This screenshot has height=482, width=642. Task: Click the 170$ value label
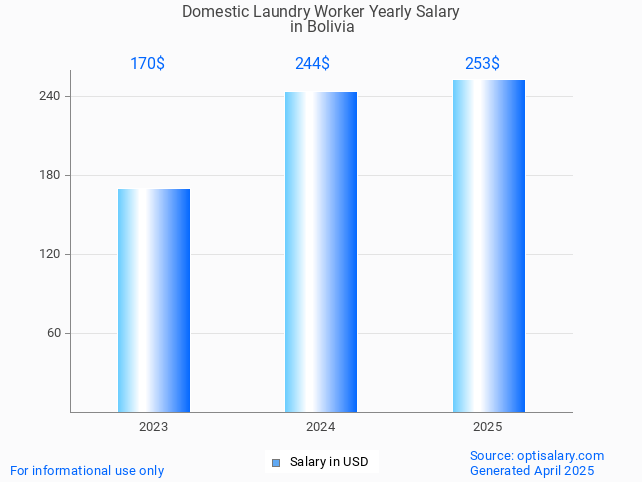click(x=147, y=64)
